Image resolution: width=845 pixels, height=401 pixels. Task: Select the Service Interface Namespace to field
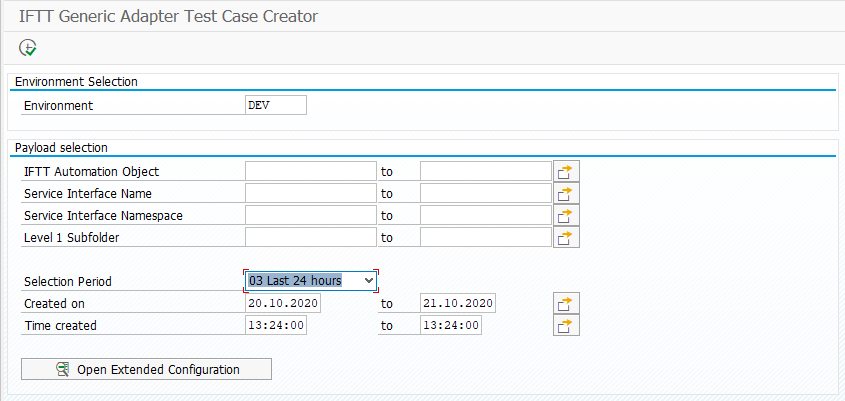486,216
